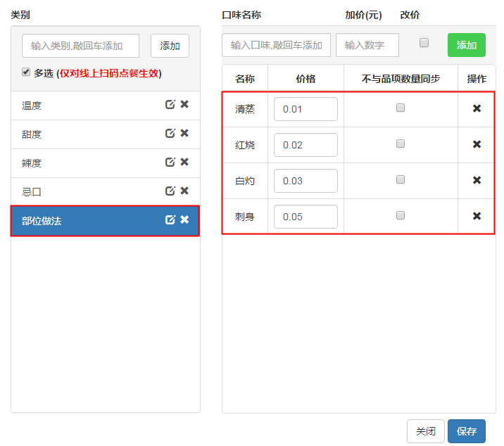Tick the sync checkbox for 白灼
This screenshot has width=504, height=446.
[401, 180]
